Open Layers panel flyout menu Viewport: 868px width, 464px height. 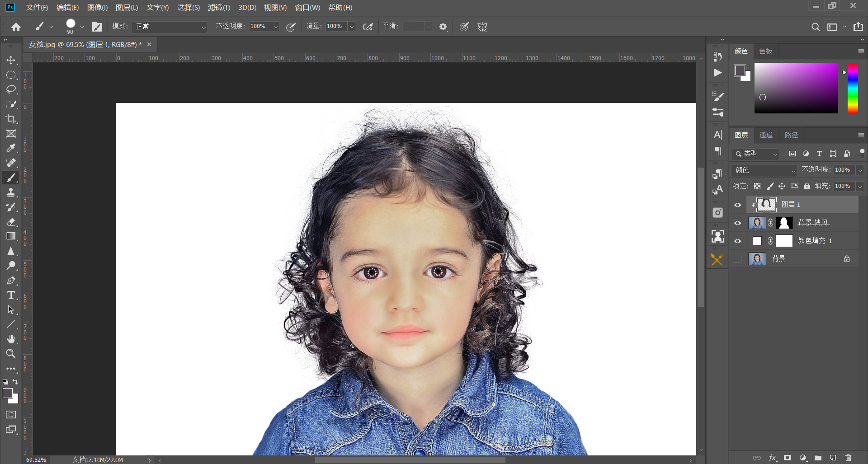coord(861,135)
